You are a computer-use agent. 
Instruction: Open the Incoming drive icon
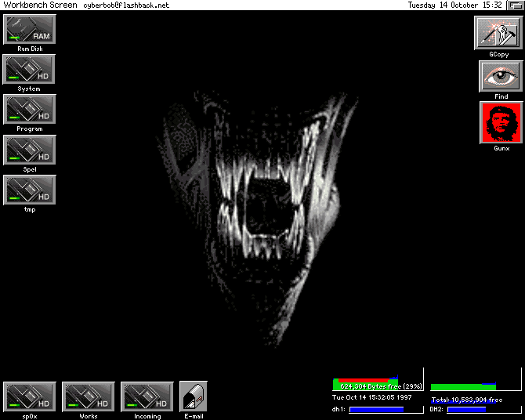tap(147, 396)
